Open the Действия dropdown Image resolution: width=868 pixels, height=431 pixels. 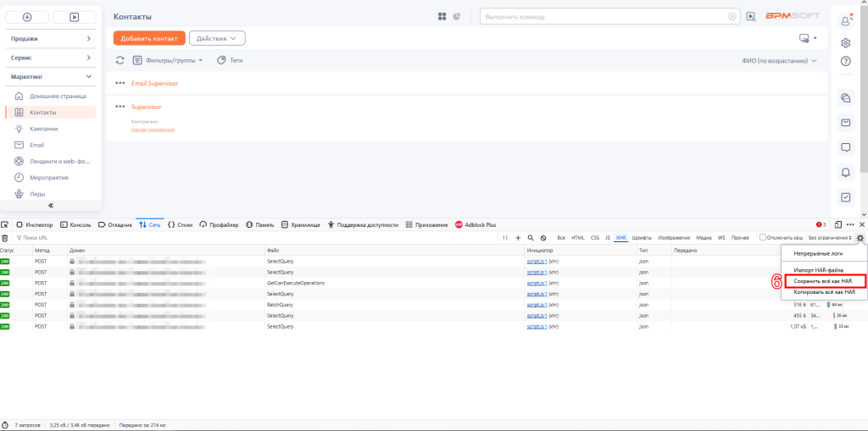point(217,39)
